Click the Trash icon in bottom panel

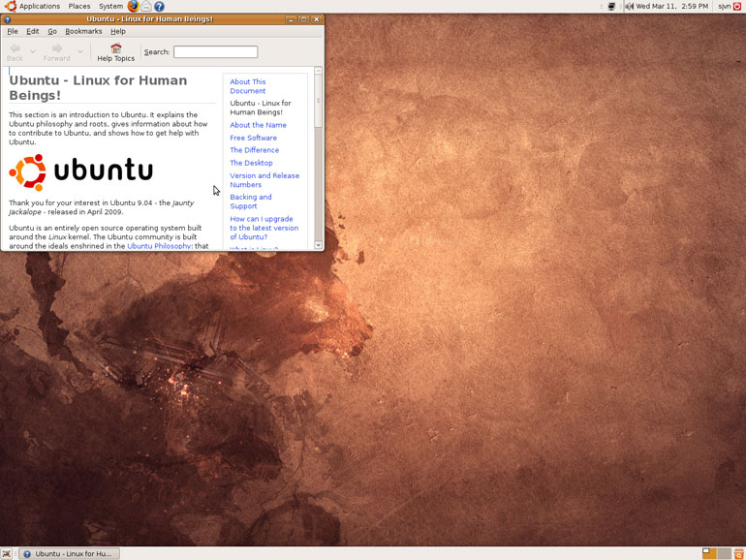(739, 554)
